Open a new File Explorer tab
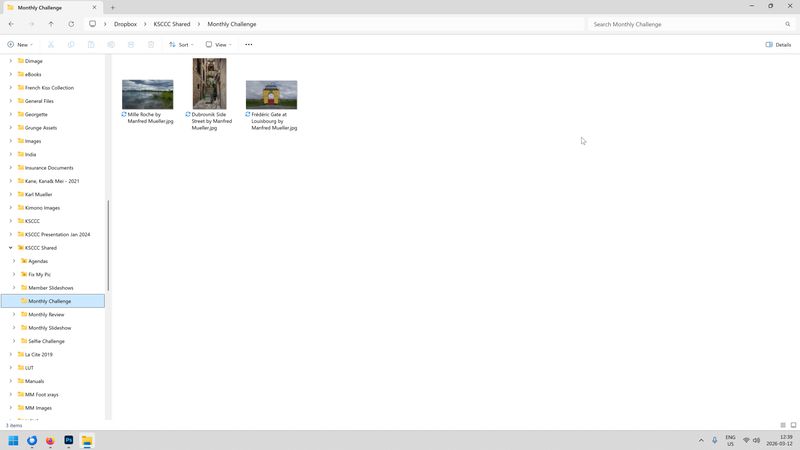 pos(112,7)
